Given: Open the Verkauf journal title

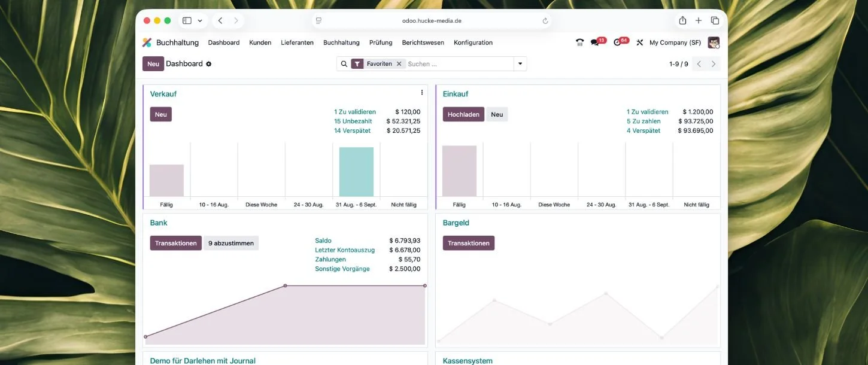Looking at the screenshot, I should (x=163, y=94).
